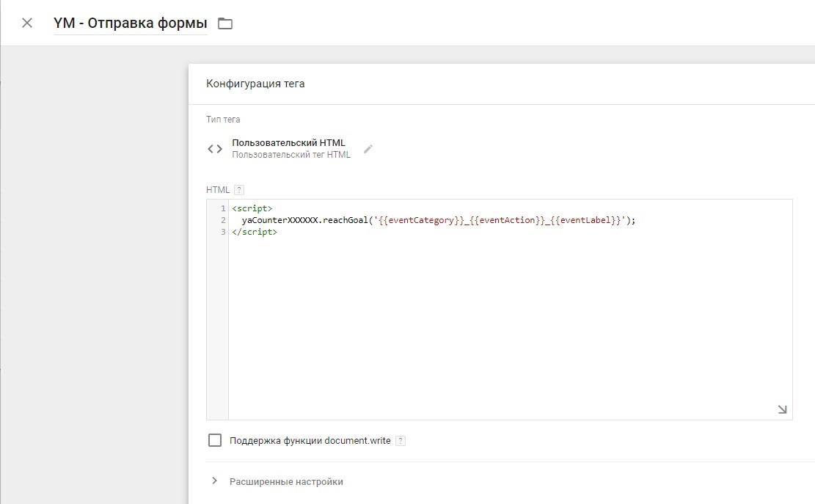The width and height of the screenshot is (815, 504).
Task: Click the pencil icon to edit tag type
Action: 368,149
